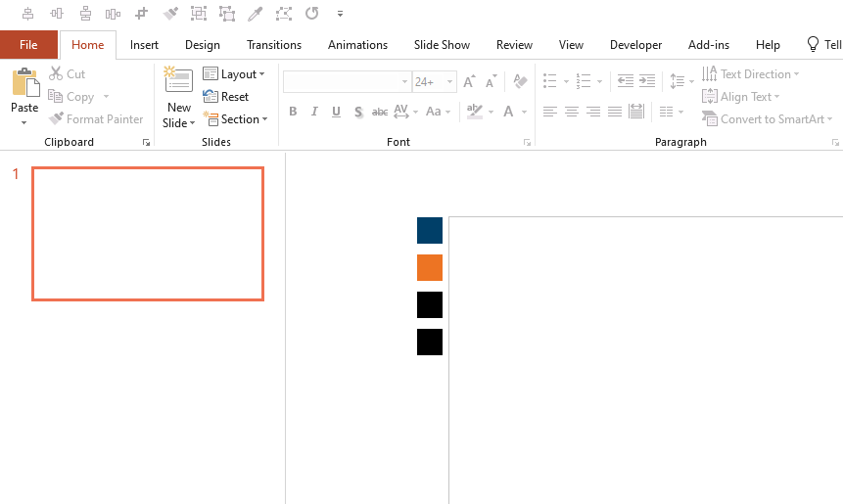The image size is (843, 504).
Task: Toggle Bold formatting
Action: pos(293,112)
